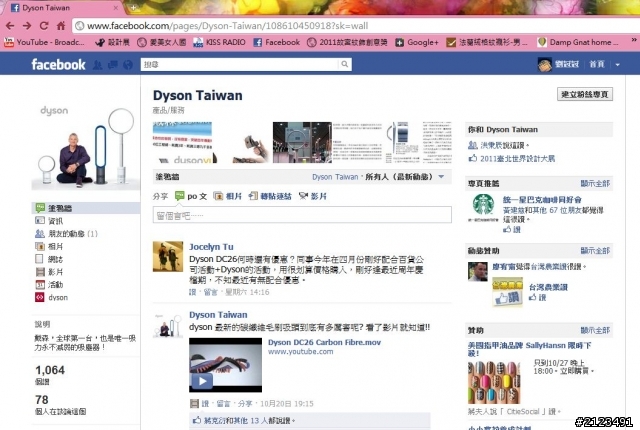Viewport: 640px width, 430px height.
Task: Click the 星期六 14:16 post timestamp
Action: [247, 292]
